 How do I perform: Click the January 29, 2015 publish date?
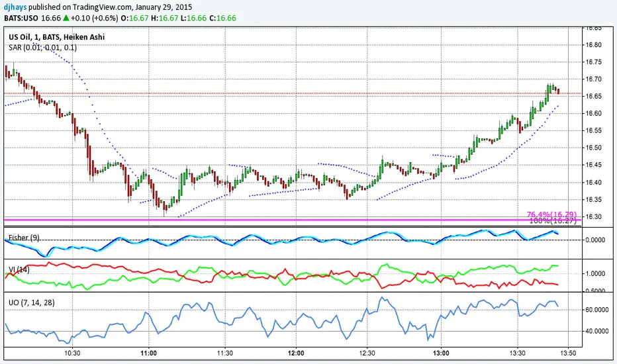click(164, 7)
